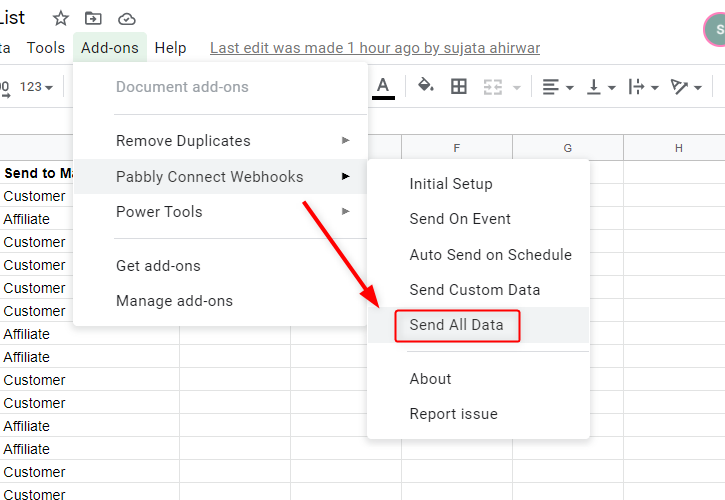
Task: Open the Tools menu
Action: [46, 48]
